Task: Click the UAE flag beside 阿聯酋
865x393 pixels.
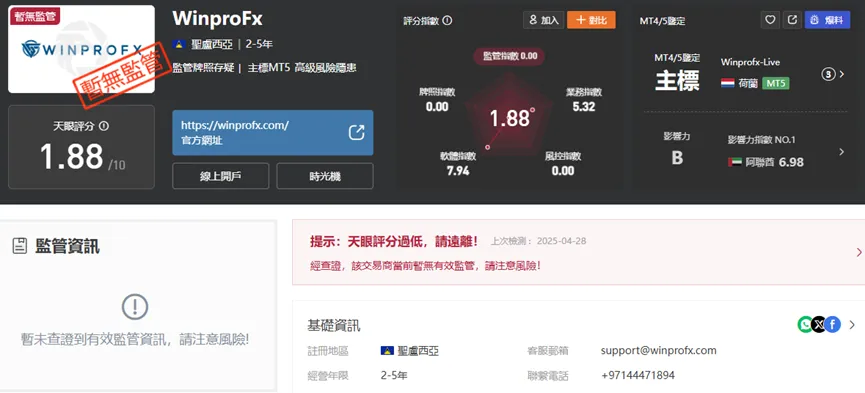Action: 734,162
